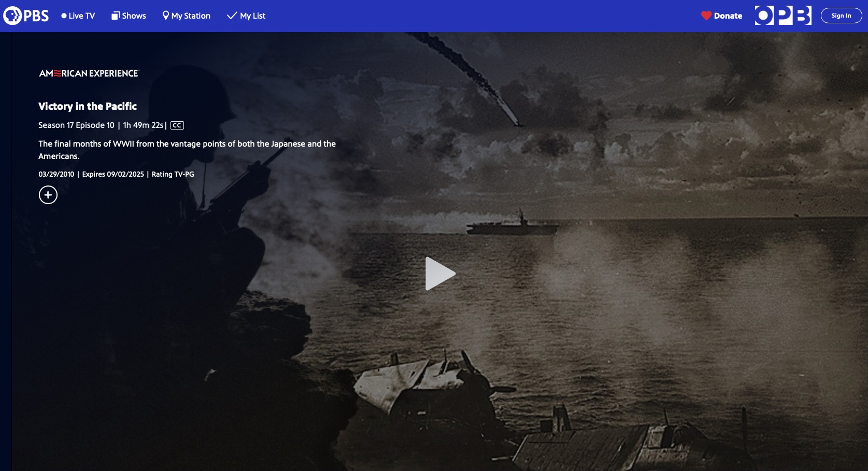The image size is (868, 471).
Task: Click the 1h 49m 22s duration
Action: pyautogui.click(x=143, y=125)
